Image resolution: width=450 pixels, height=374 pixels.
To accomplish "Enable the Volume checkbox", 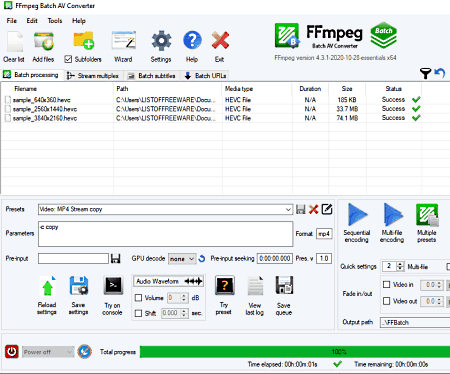I will 138,298.
